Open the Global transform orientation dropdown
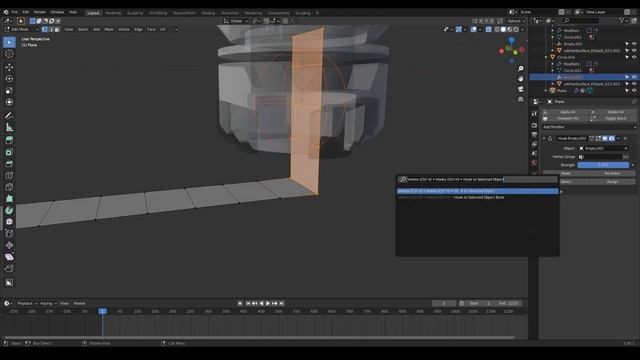Viewport: 640px width, 360px height. pyautogui.click(x=236, y=21)
